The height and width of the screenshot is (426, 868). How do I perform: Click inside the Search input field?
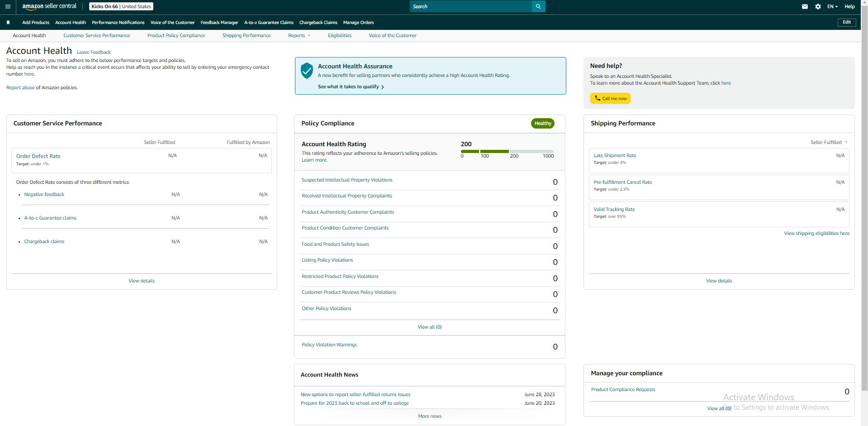pos(471,6)
